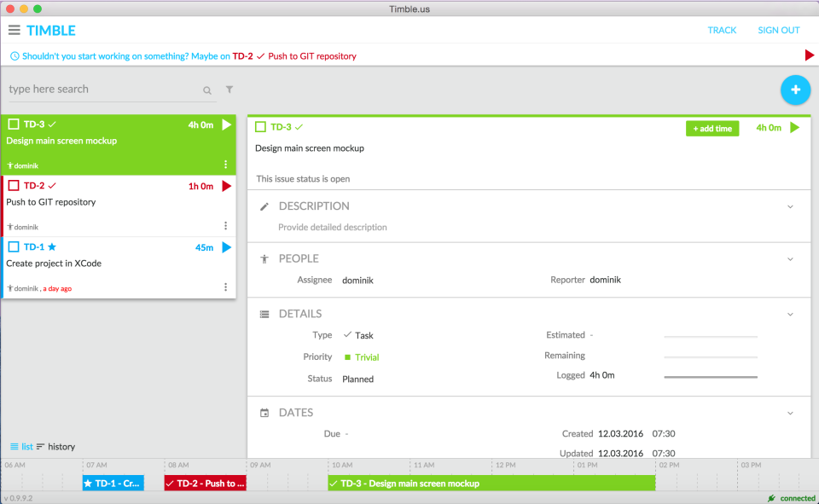Click the assignee icon on TD-2 card
This screenshot has height=504, width=819.
(x=9, y=227)
